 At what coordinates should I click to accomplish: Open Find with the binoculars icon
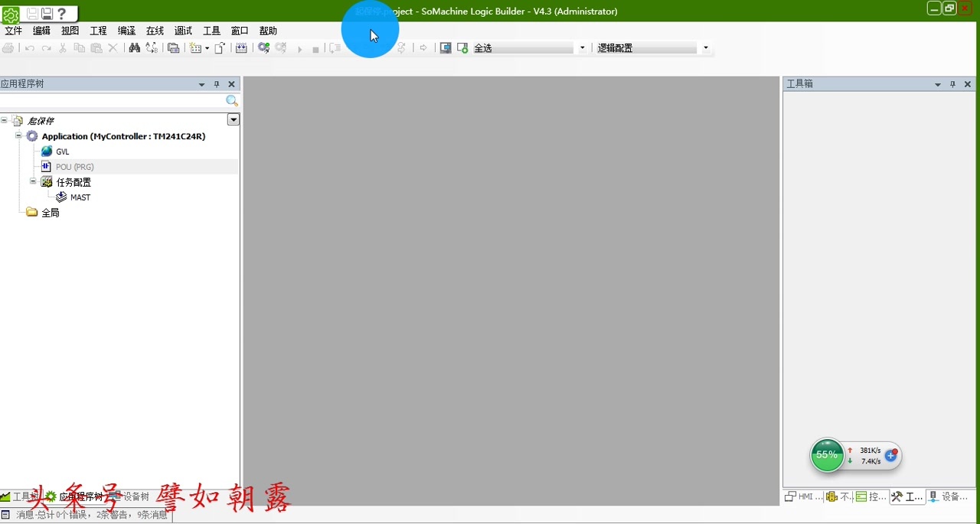click(135, 47)
